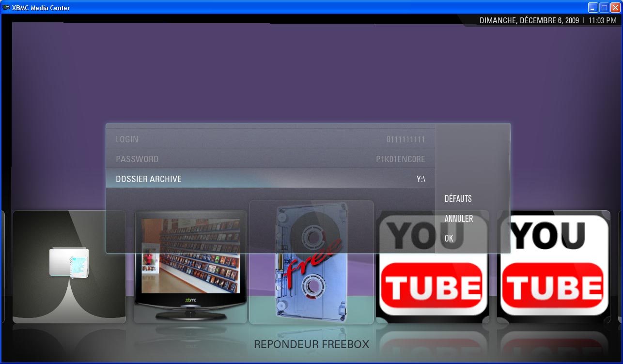
Task: Click the document folder icon in first tile
Action: (69, 263)
